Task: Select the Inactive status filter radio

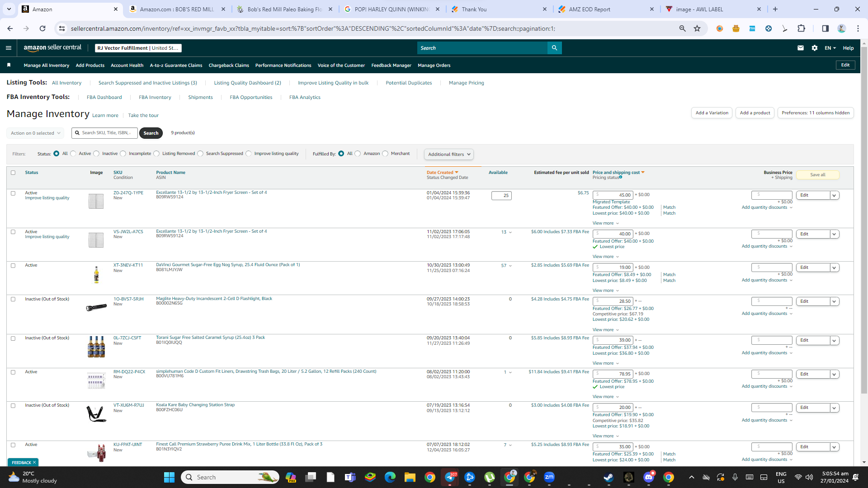Action: pyautogui.click(x=96, y=154)
